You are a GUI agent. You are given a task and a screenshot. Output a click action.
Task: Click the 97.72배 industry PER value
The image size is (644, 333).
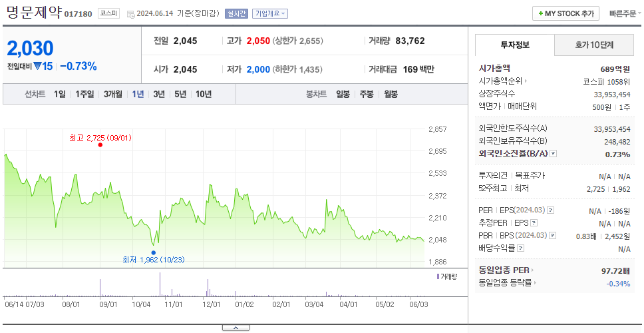coord(615,271)
